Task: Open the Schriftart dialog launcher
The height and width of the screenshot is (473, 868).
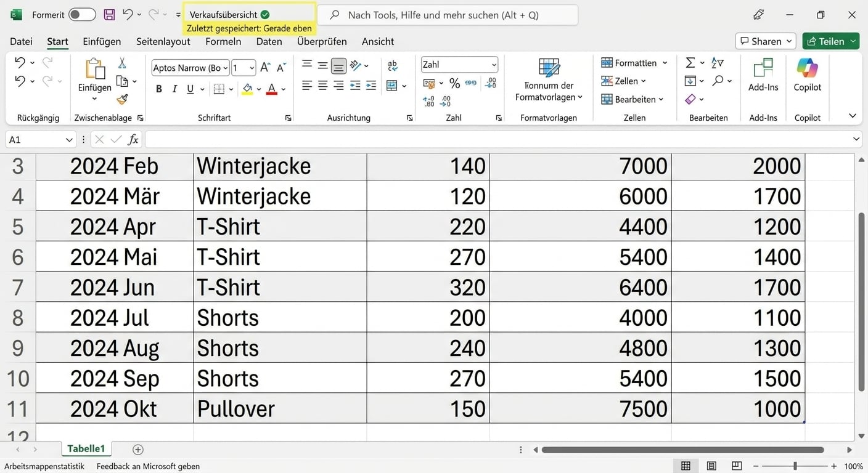Action: click(289, 118)
